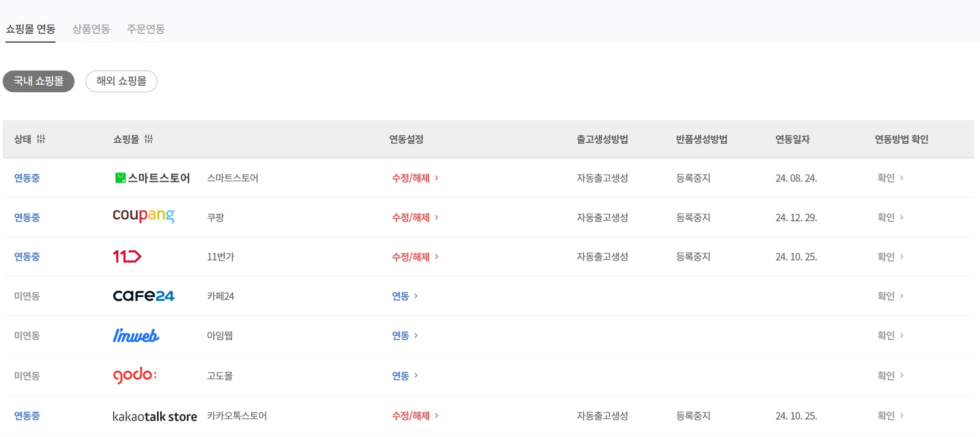Click 자동출고생성 in the 쿠팡 row
The width and height of the screenshot is (980, 437).
point(602,218)
